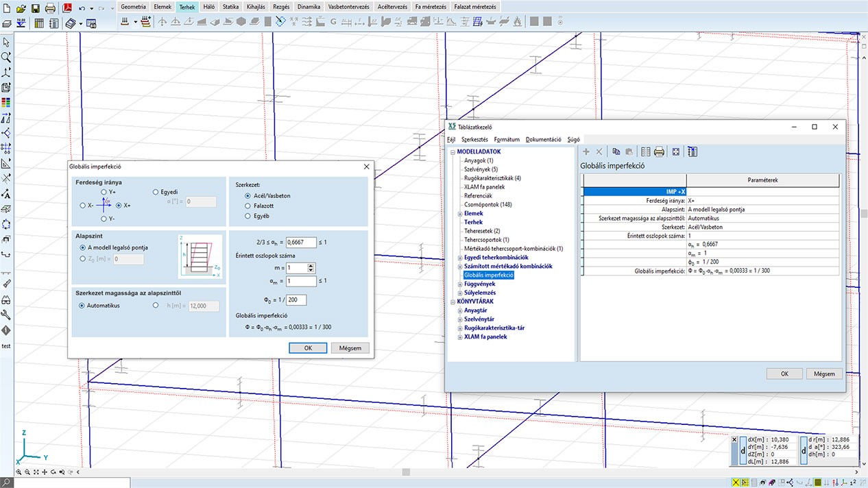Select the arrow selection tool in sidebar
The width and height of the screenshot is (868, 488).
[6, 42]
